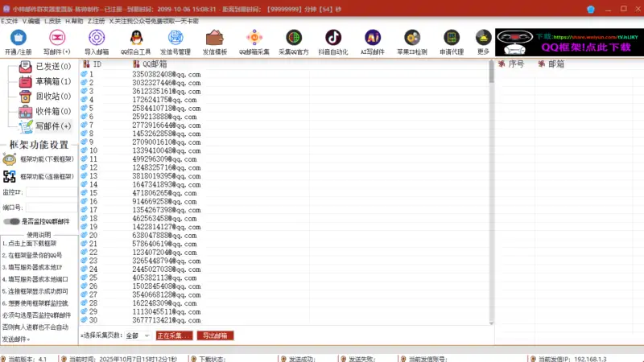This screenshot has height=362, width=644.
Task: Click the 导出邮箱 button
Action: 215,335
